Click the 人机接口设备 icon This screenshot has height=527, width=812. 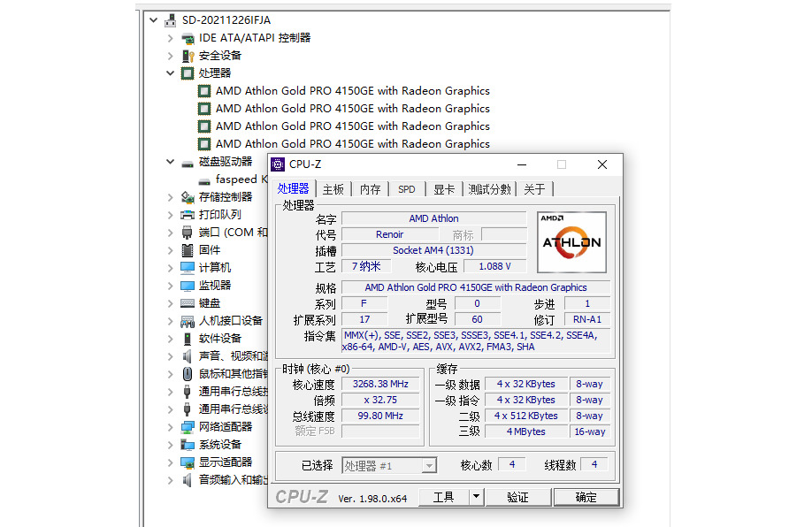188,321
